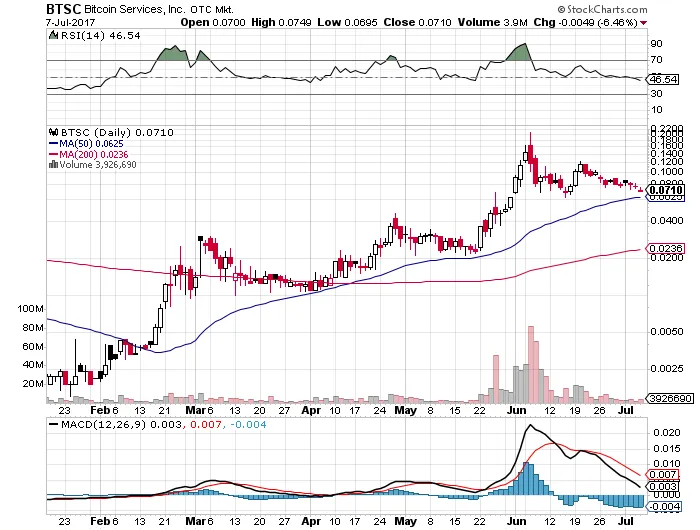Screen dimensions: 700x530
Task: Click the 7-Jul-2017 date label
Action: [70, 22]
